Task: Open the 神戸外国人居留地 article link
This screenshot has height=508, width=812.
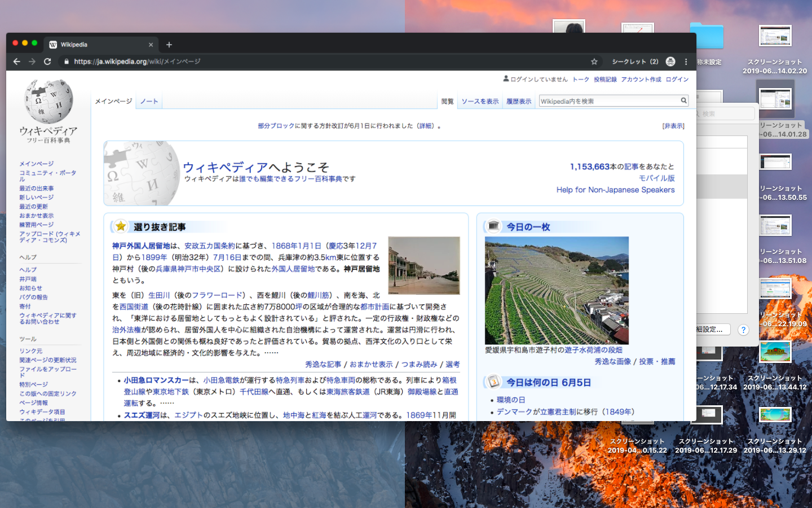Action: pos(141,246)
